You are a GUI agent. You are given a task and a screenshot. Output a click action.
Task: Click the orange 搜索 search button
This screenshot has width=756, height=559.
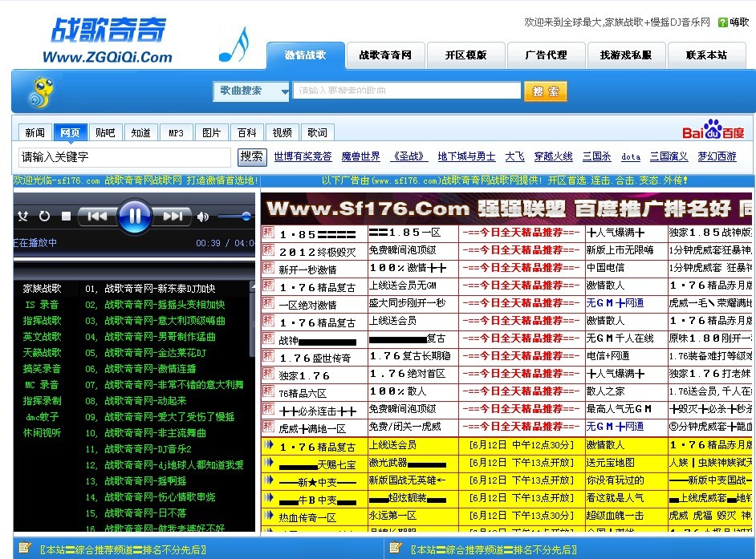click(545, 91)
